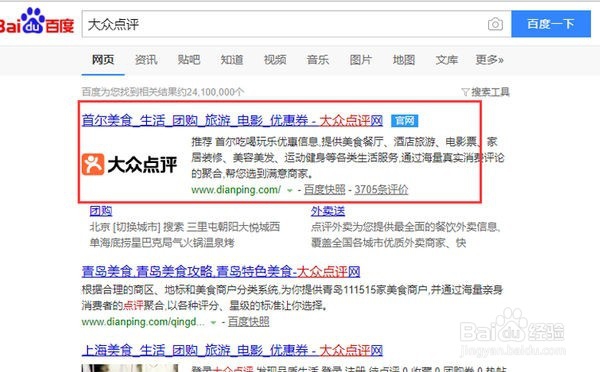
Task: Open the 知道 tab
Action: [232, 60]
